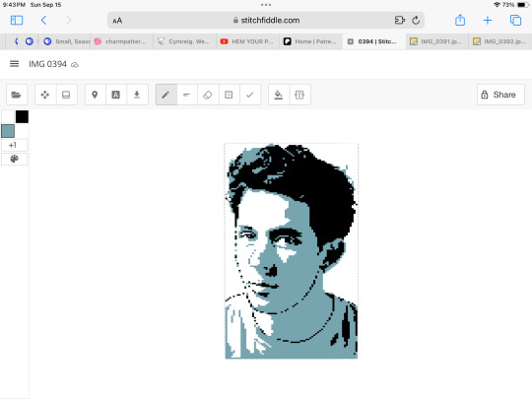This screenshot has height=399, width=532.
Task: Select the teal blue color swatch
Action: 8,131
